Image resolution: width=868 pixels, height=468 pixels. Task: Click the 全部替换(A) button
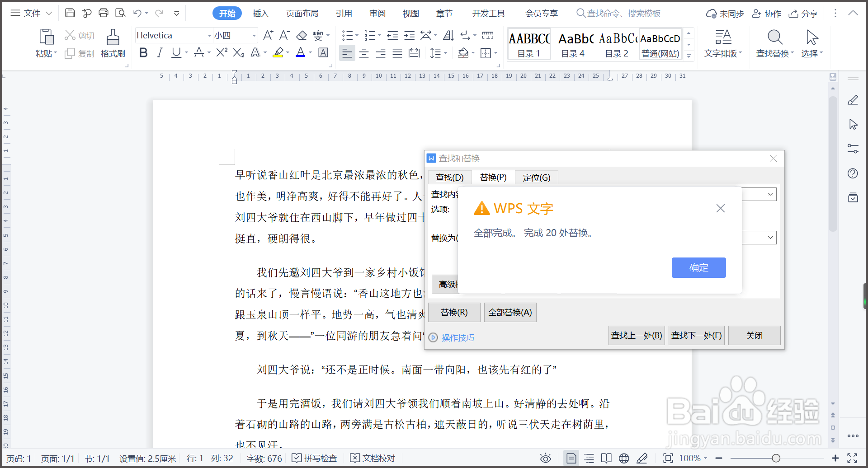(x=510, y=312)
